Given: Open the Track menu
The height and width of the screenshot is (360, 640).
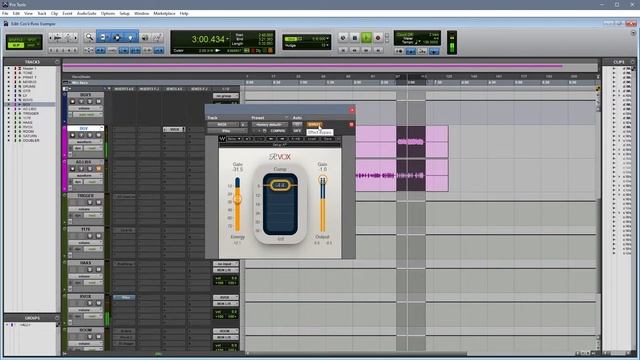Looking at the screenshot, I should (x=42, y=13).
